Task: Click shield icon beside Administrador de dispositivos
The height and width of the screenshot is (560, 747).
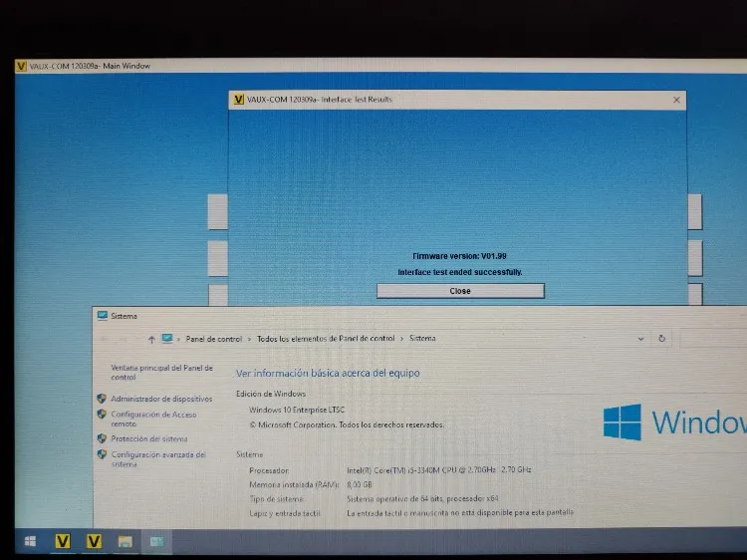Action: 102,399
